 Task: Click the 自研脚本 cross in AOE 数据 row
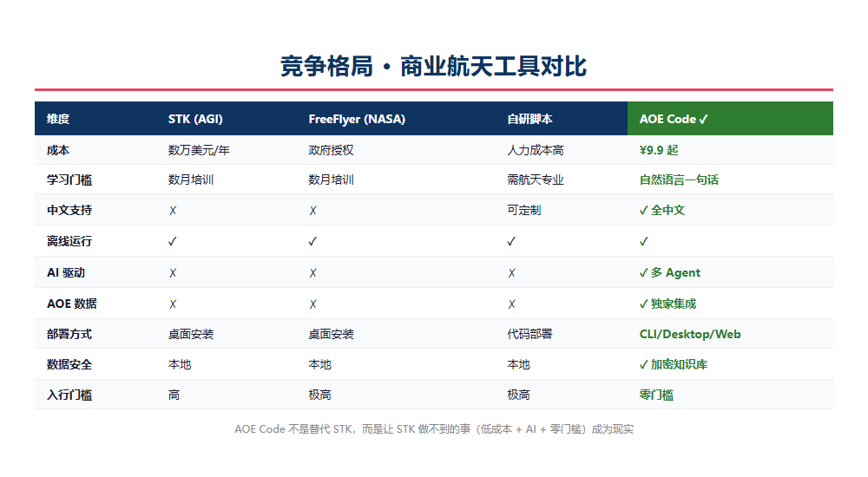pos(511,304)
